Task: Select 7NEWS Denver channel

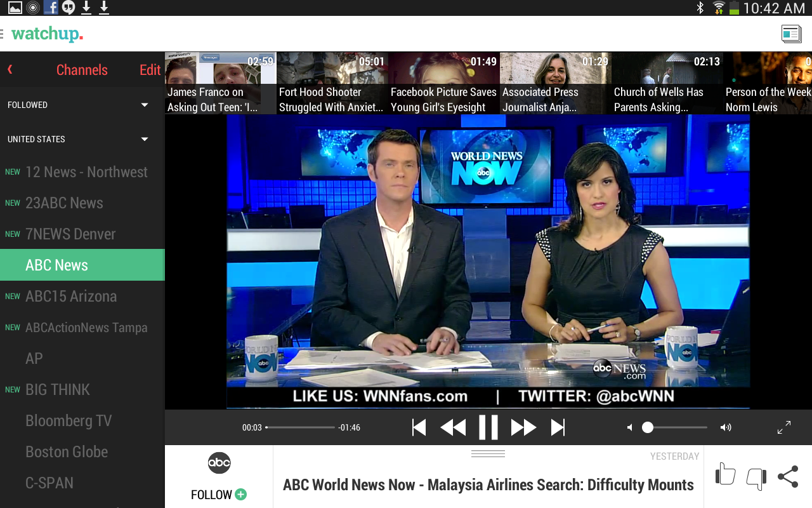Action: [82, 234]
